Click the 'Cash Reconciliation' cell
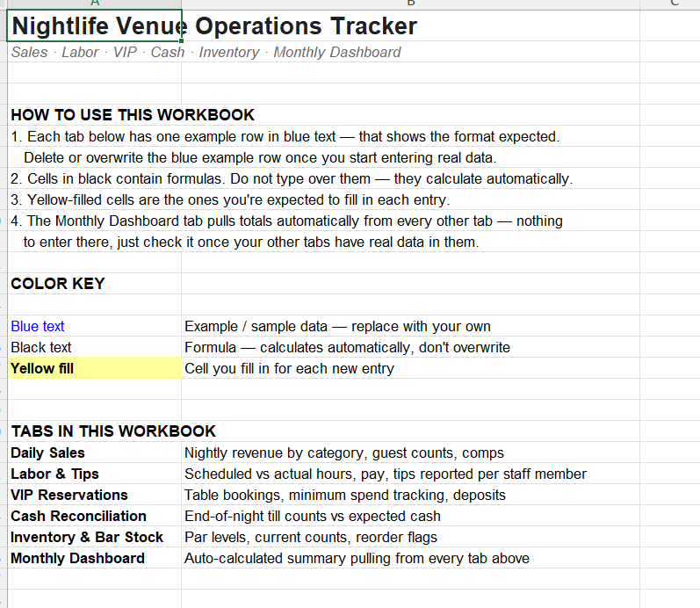 94,516
